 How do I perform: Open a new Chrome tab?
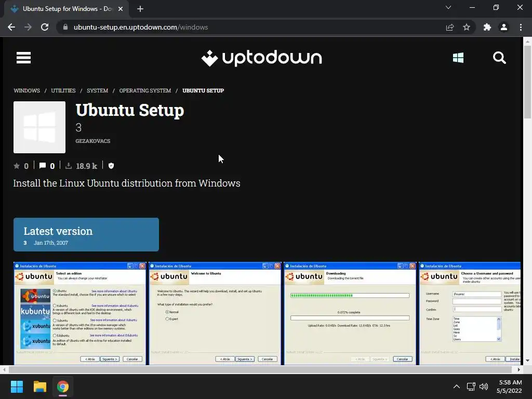coord(140,9)
